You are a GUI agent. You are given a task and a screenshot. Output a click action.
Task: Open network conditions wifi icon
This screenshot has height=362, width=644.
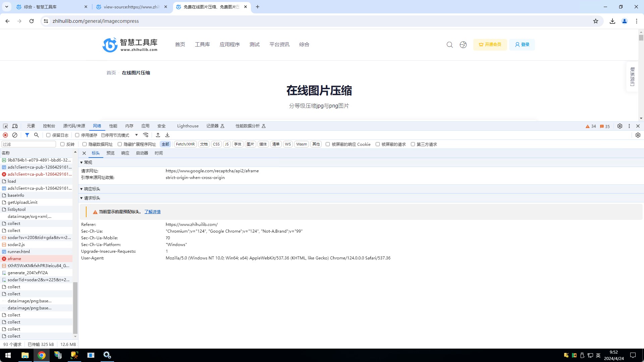[x=146, y=135]
